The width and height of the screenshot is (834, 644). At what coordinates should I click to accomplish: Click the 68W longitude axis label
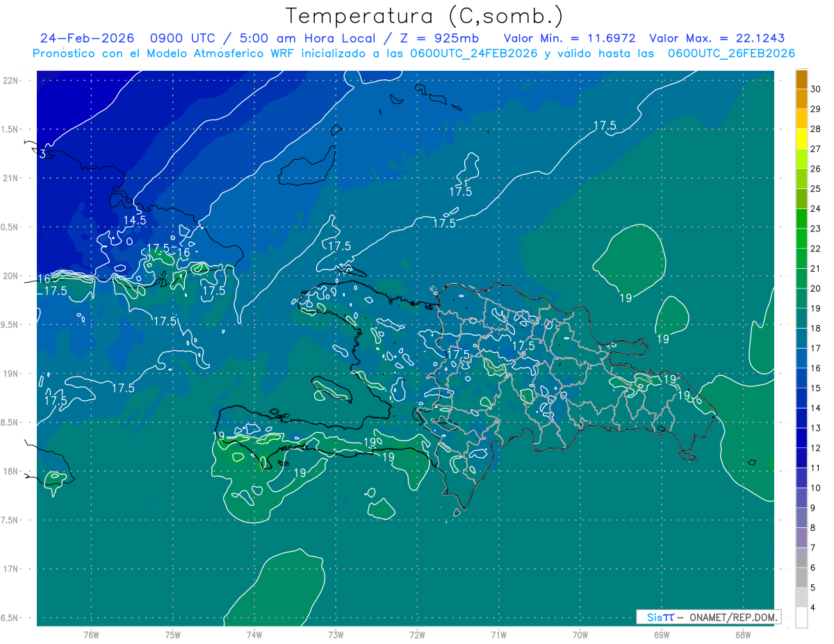coord(742,634)
